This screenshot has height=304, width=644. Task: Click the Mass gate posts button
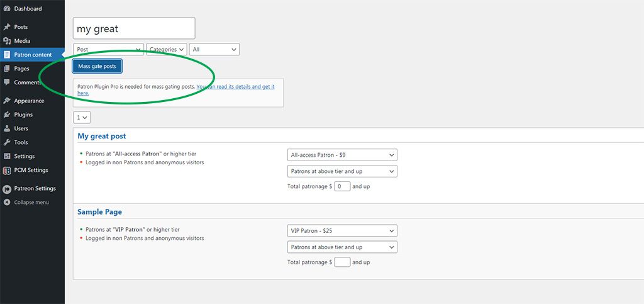[x=97, y=66]
